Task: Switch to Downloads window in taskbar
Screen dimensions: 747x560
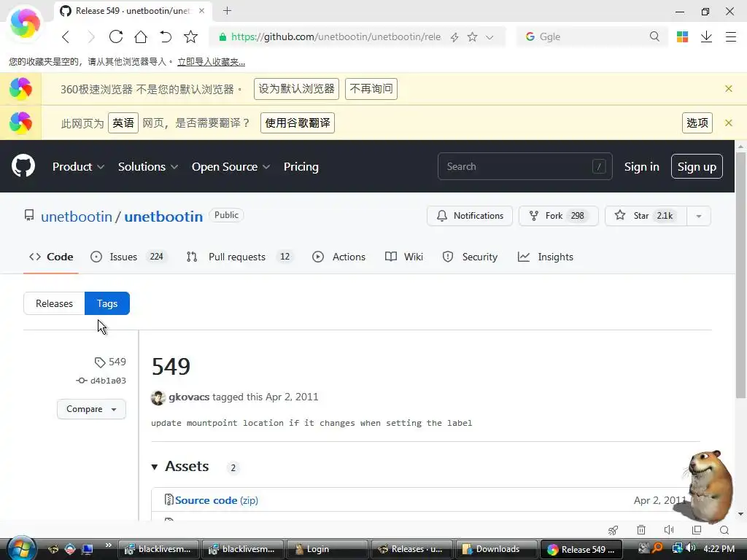Action: click(x=496, y=549)
